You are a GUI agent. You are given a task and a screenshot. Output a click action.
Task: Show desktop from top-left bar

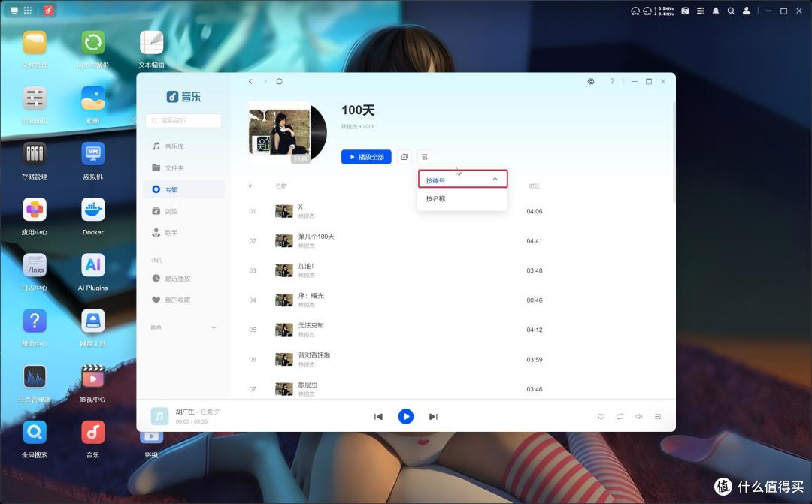(x=14, y=11)
